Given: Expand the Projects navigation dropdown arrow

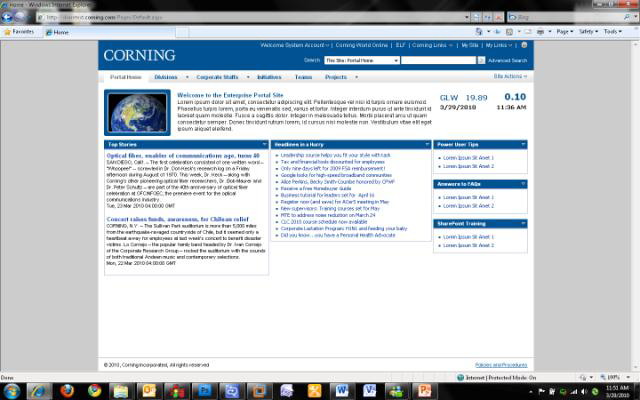Looking at the screenshot, I should (x=356, y=77).
